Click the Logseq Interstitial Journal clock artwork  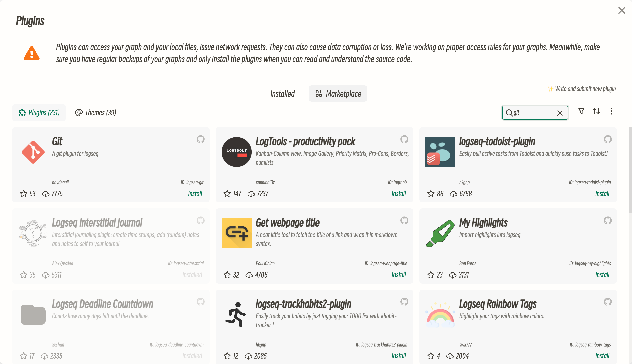point(33,233)
